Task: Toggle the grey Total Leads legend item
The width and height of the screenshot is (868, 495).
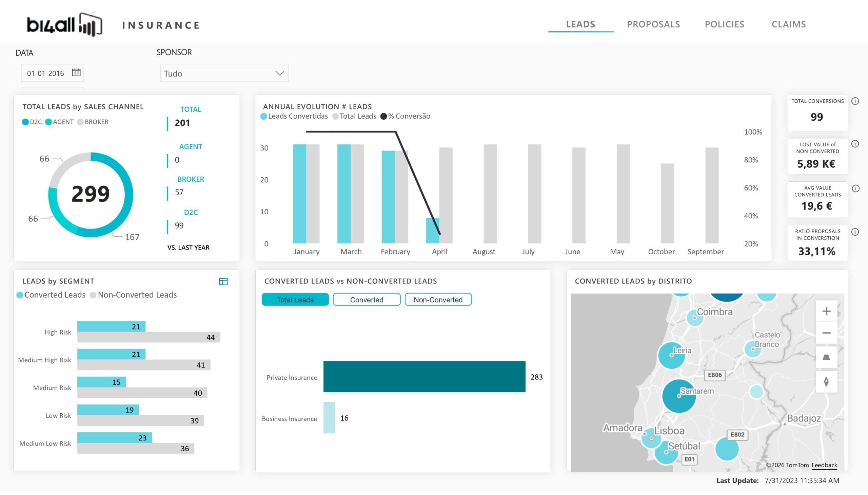Action: tap(354, 116)
